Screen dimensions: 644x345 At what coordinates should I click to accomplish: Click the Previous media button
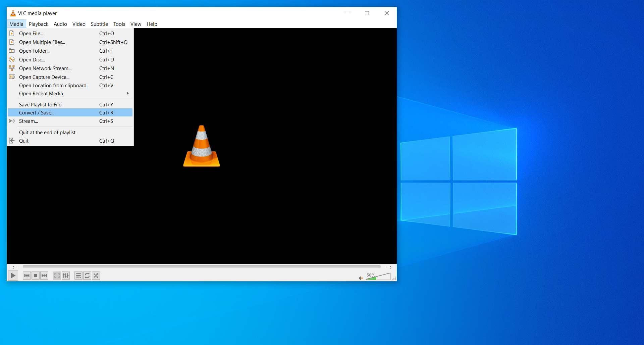27,276
